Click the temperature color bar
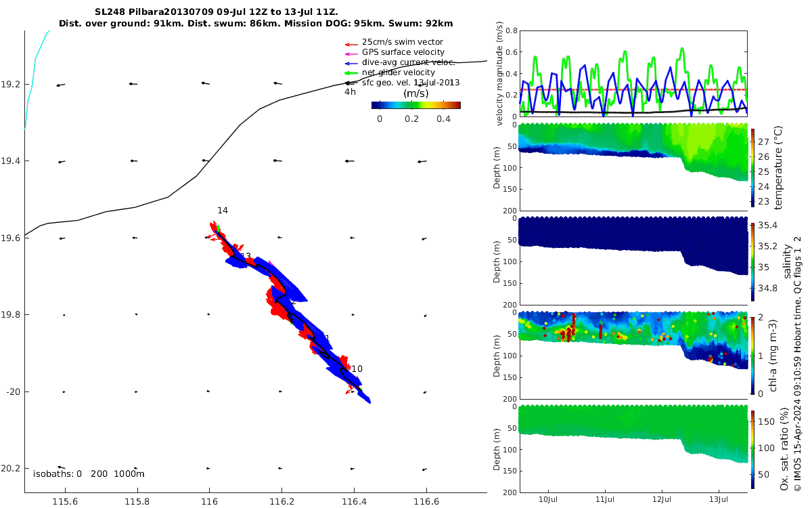This screenshot has height=508, width=812. pos(753,167)
